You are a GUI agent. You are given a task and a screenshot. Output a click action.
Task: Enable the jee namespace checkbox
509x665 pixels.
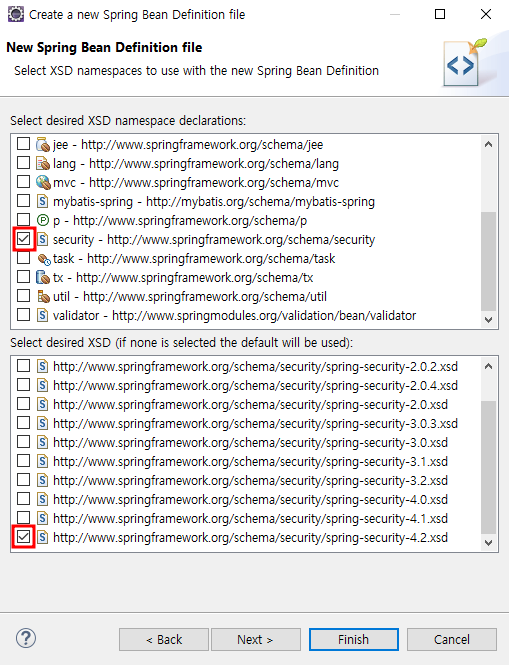pyautogui.click(x=23, y=144)
